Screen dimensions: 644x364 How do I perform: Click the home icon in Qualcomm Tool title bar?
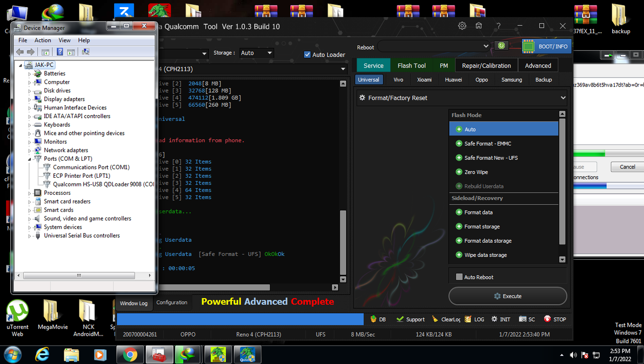pos(478,26)
